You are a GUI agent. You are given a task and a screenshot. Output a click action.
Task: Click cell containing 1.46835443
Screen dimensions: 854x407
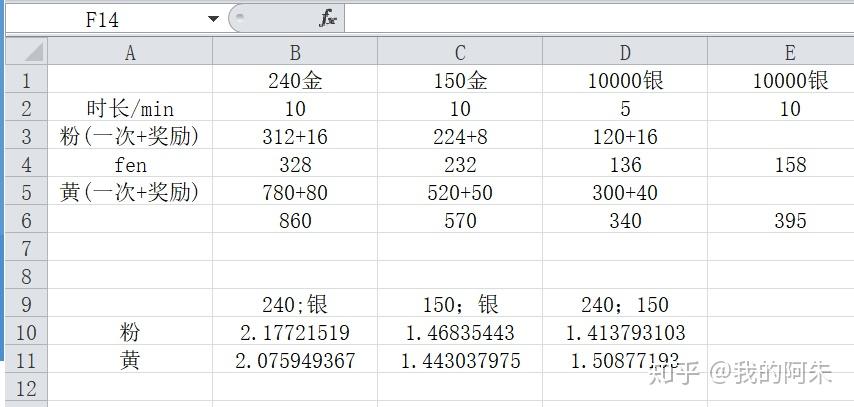[460, 332]
